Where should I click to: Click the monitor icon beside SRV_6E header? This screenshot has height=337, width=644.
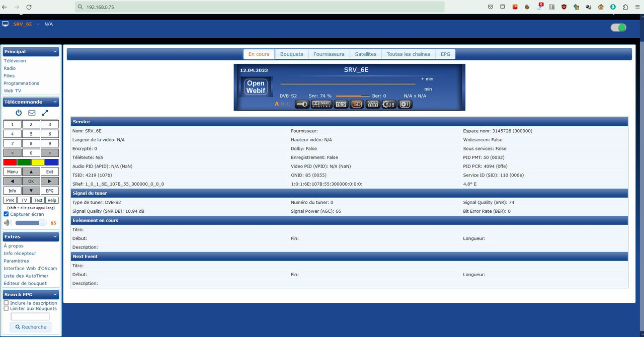tap(6, 24)
